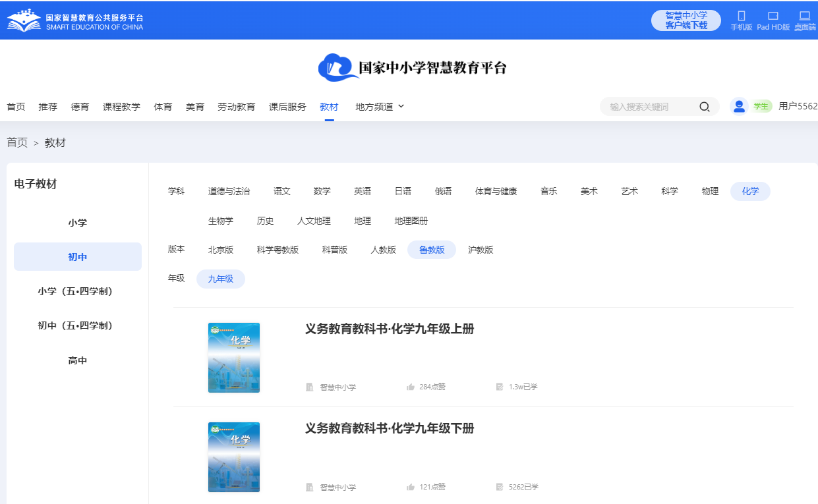Viewport: 818px width, 504px height.
Task: Click the search magnifier icon
Action: point(704,107)
